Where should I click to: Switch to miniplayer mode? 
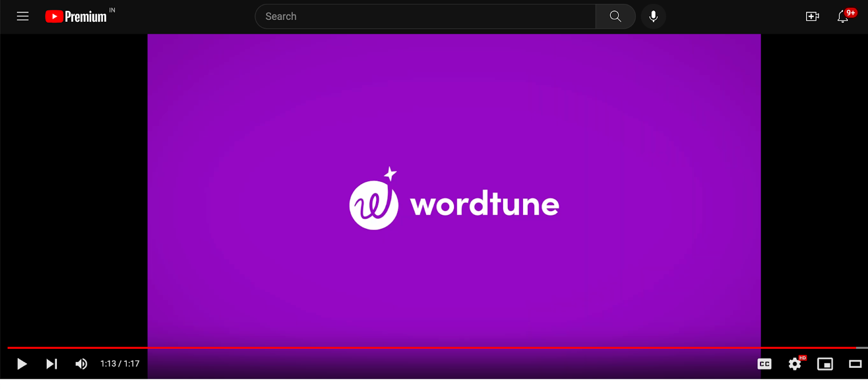pos(825,364)
